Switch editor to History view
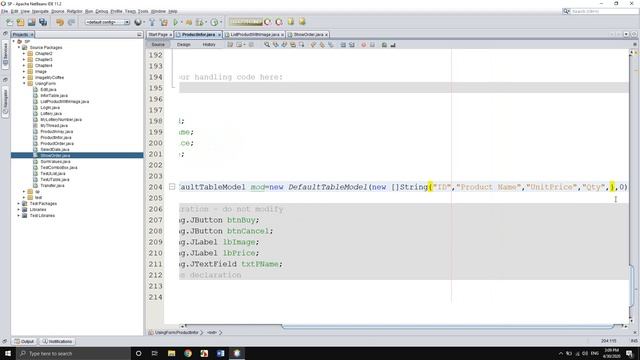The image size is (640, 360). point(209,44)
